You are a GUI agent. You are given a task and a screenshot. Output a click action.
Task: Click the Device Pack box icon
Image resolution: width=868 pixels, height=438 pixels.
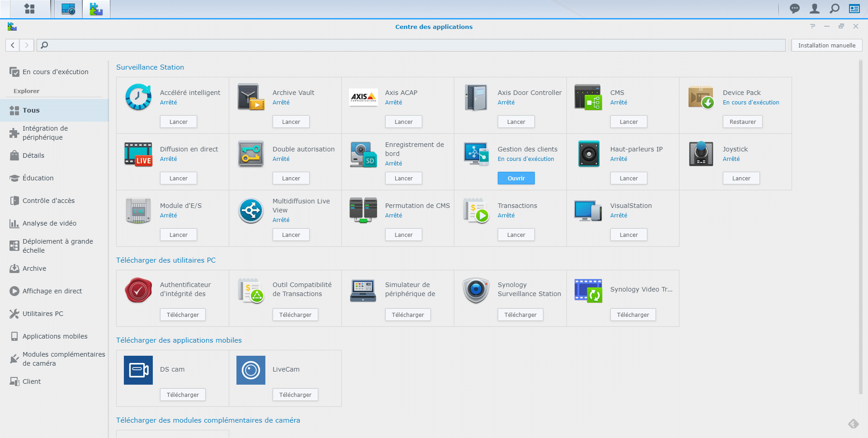[701, 97]
